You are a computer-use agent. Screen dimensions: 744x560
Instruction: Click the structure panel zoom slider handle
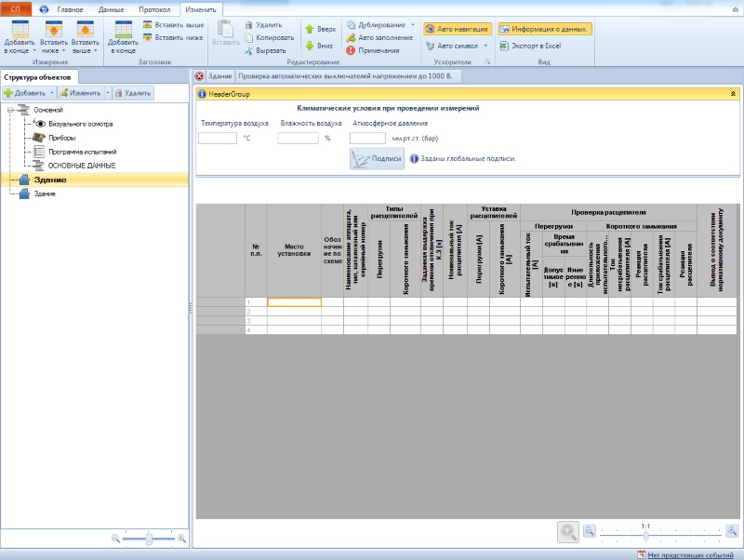[x=149, y=539]
